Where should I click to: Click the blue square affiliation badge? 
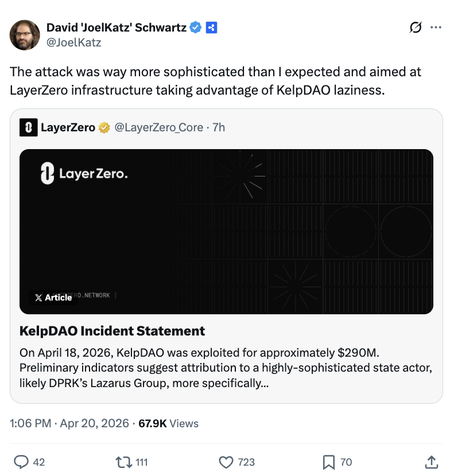coord(211,28)
